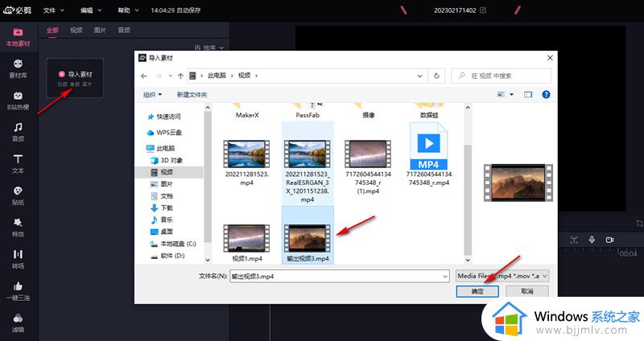644x341 pixels.
Task: Open the 特效 effects panel
Action: pyautogui.click(x=18, y=228)
